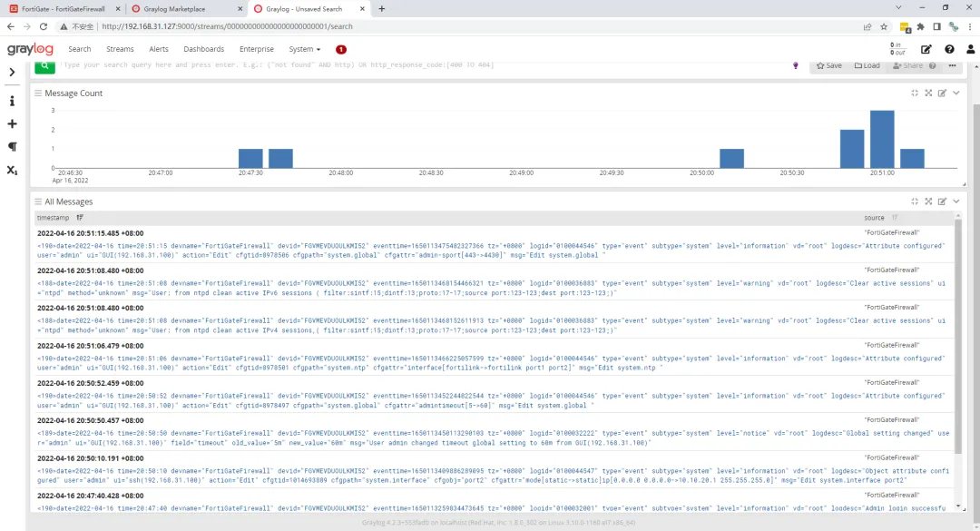Open the sidebar highlighting pilcrow icon

tap(12, 147)
